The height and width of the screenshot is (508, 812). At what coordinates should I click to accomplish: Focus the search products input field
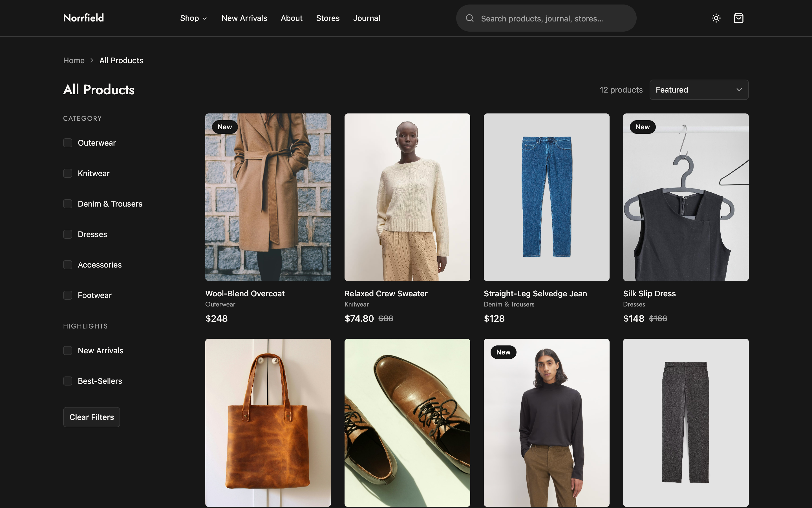(546, 18)
